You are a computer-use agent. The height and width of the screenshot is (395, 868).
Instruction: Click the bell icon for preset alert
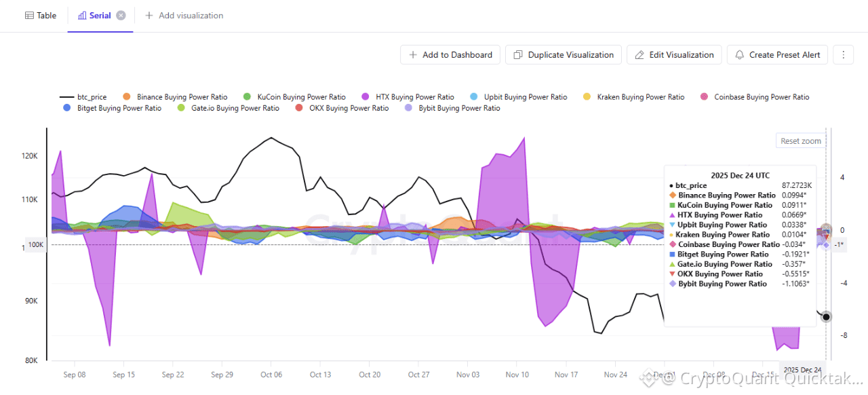[x=739, y=55]
